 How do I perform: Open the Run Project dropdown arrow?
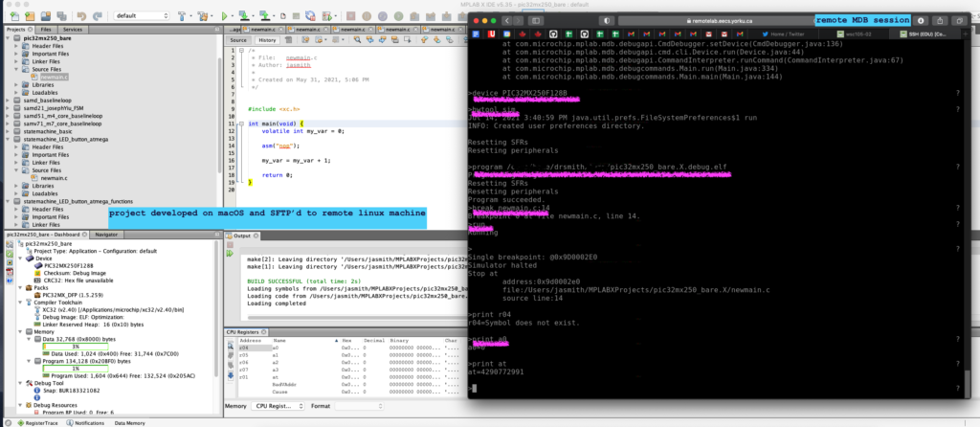click(x=233, y=17)
